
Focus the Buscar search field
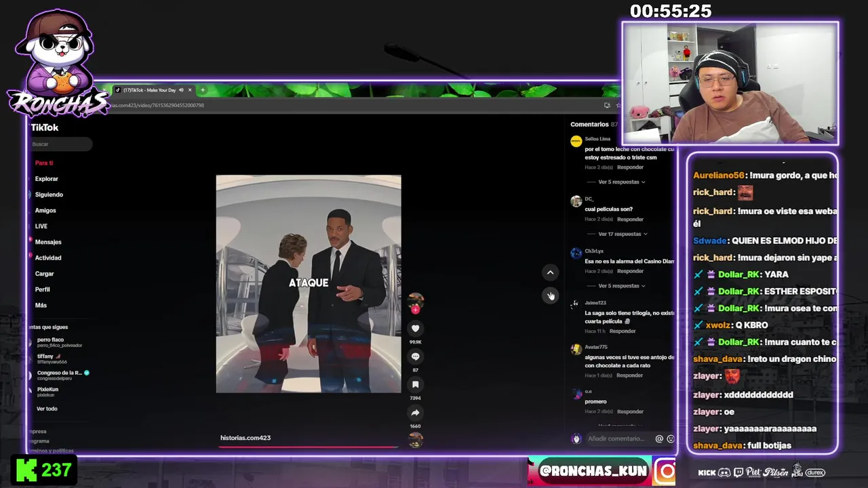tap(61, 144)
